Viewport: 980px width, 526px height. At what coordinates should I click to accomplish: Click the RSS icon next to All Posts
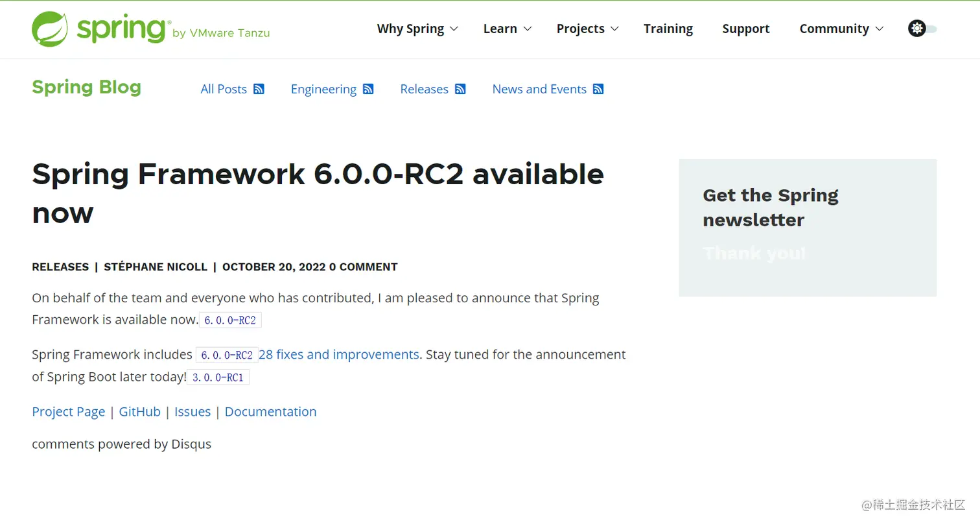pyautogui.click(x=259, y=89)
